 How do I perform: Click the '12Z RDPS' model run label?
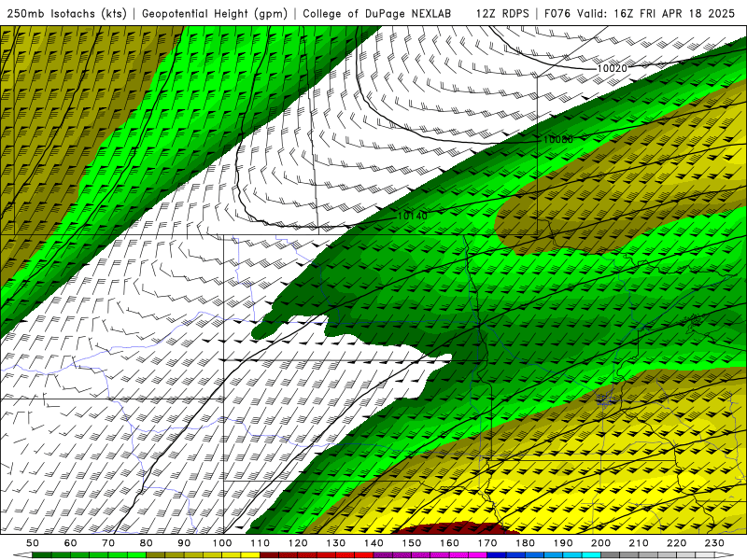[502, 13]
